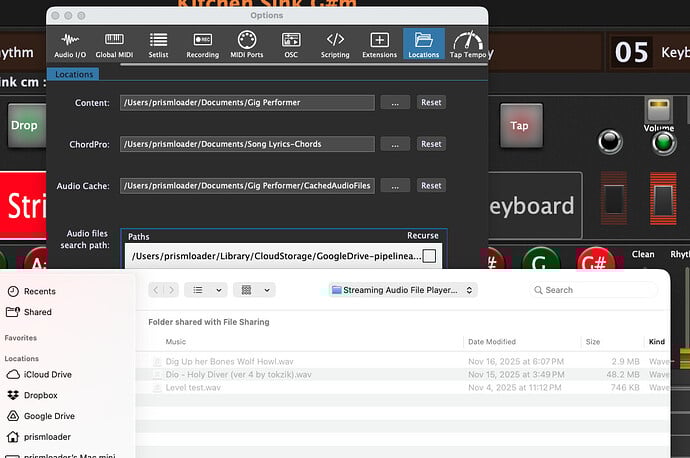Image resolution: width=690 pixels, height=458 pixels.
Task: Expand the list view options dropdown
Action: coord(204,290)
